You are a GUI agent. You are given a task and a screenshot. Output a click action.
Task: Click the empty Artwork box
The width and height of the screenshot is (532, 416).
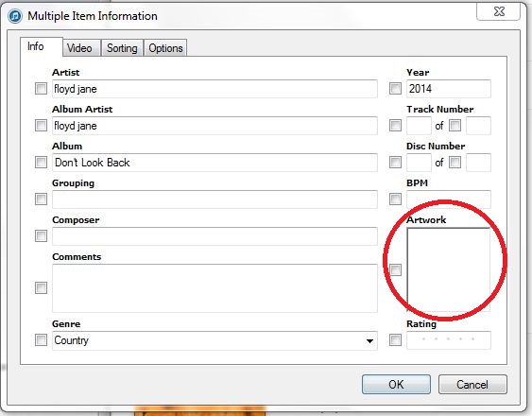coord(449,269)
